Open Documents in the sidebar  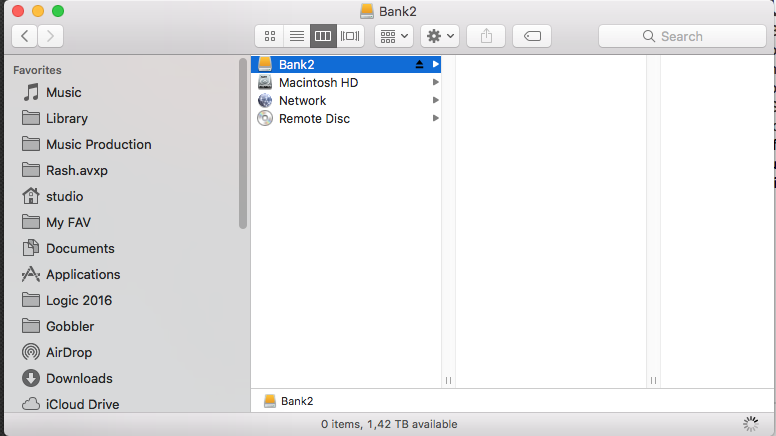coord(68,248)
